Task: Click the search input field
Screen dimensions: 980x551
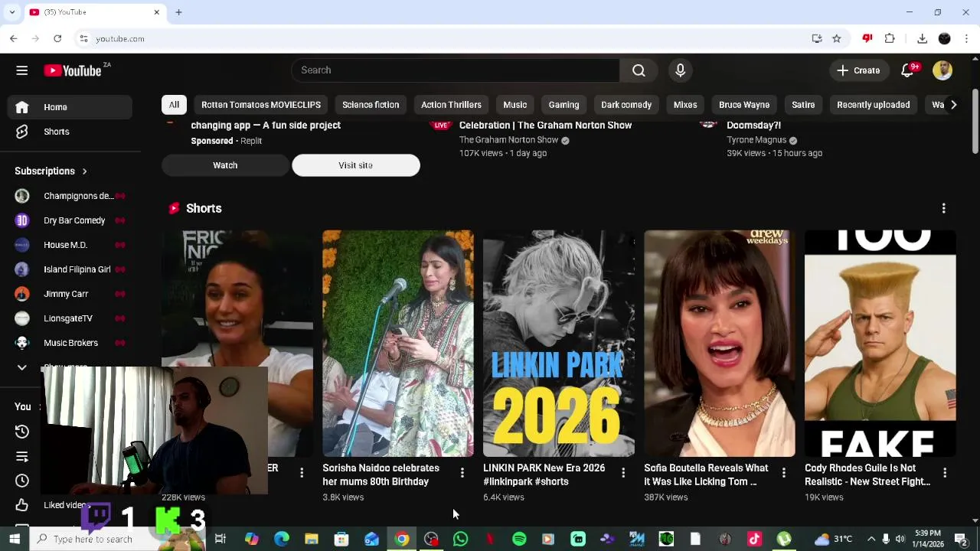Action: coord(456,70)
